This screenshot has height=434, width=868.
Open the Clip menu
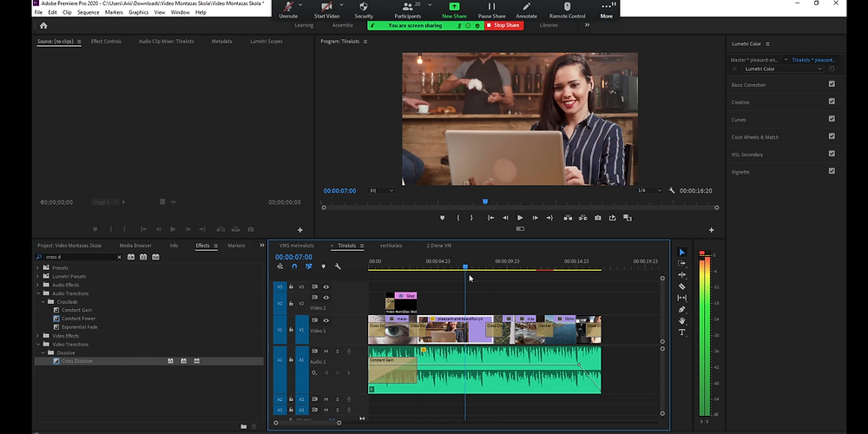[x=67, y=12]
